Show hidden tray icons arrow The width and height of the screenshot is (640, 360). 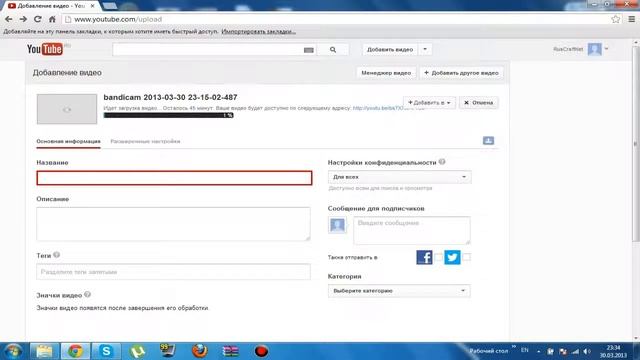click(x=538, y=351)
